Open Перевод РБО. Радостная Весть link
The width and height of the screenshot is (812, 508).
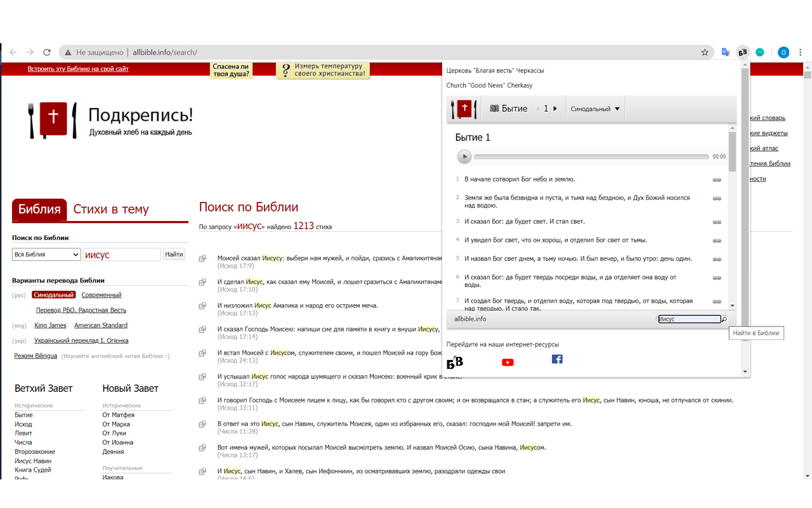[x=81, y=311]
